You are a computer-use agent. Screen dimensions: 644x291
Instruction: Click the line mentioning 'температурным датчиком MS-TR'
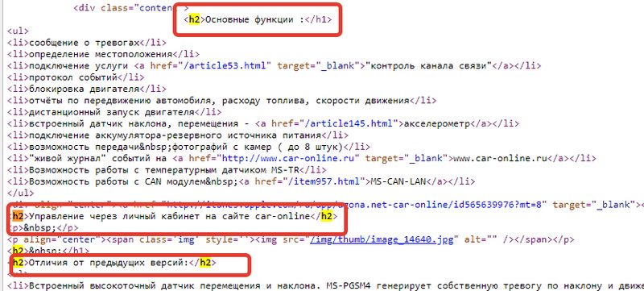[167, 170]
